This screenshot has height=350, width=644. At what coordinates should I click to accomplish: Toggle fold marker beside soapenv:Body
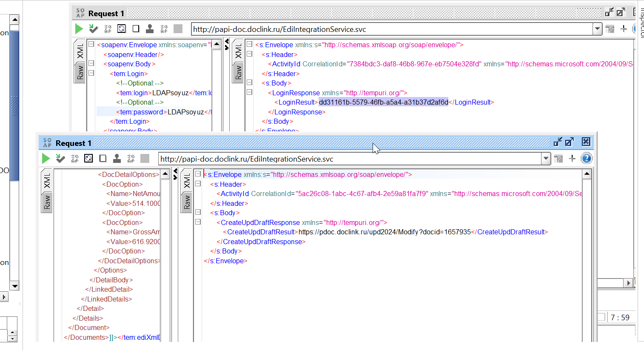(91, 63)
